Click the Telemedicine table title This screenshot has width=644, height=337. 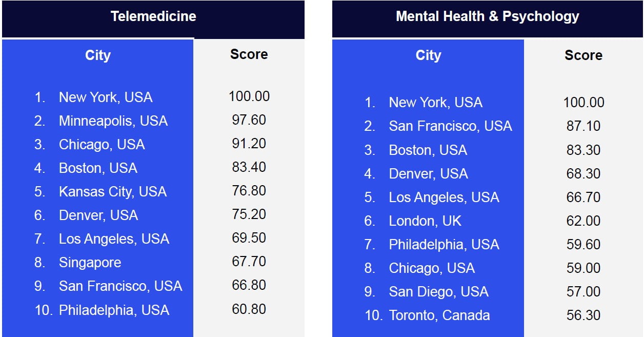click(153, 16)
